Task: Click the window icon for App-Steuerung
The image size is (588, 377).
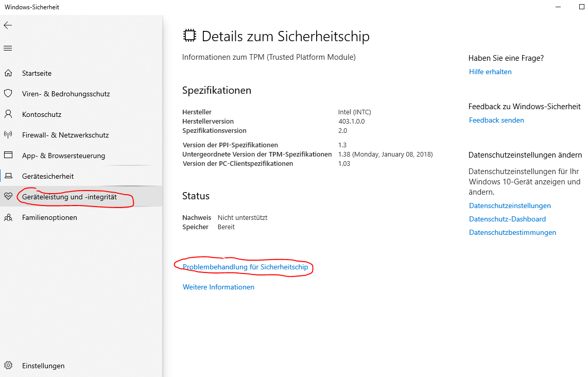Action: 8,155
